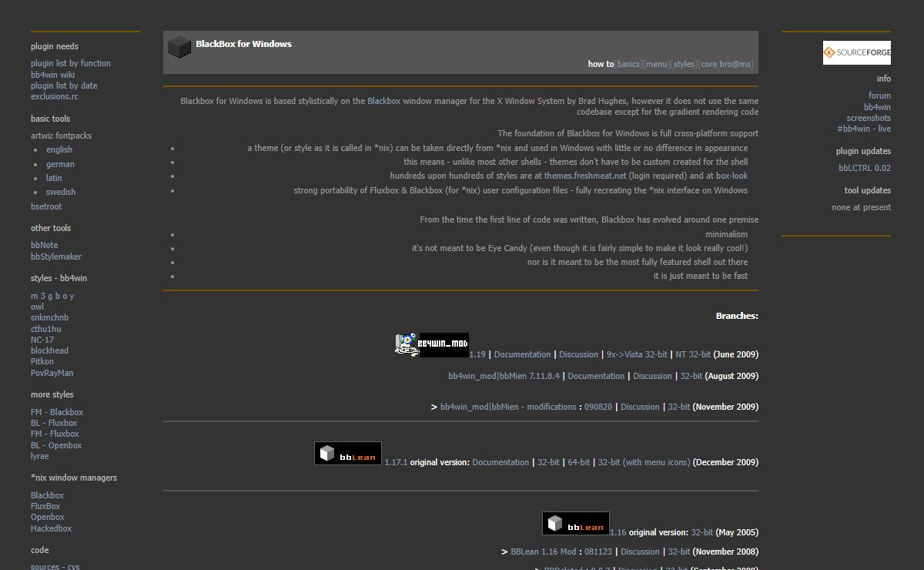
Task: Open the exclusions.rc link
Action: pyautogui.click(x=55, y=96)
